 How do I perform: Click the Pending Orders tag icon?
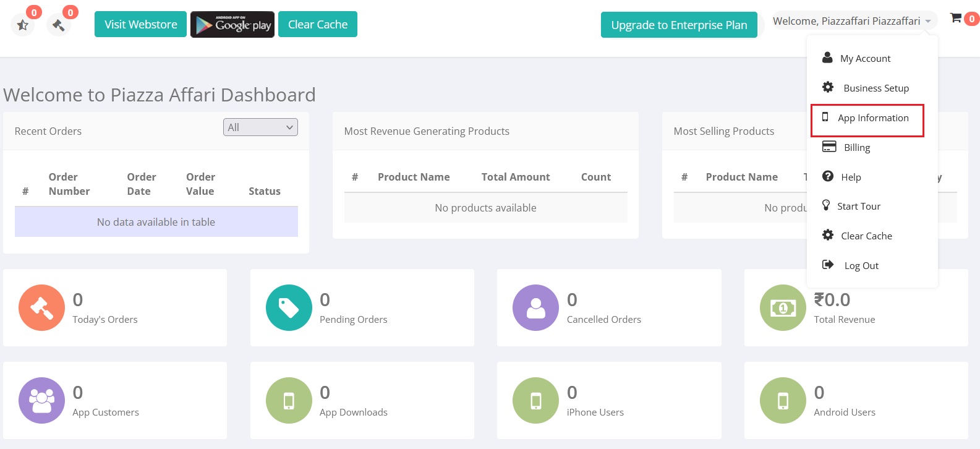(289, 307)
